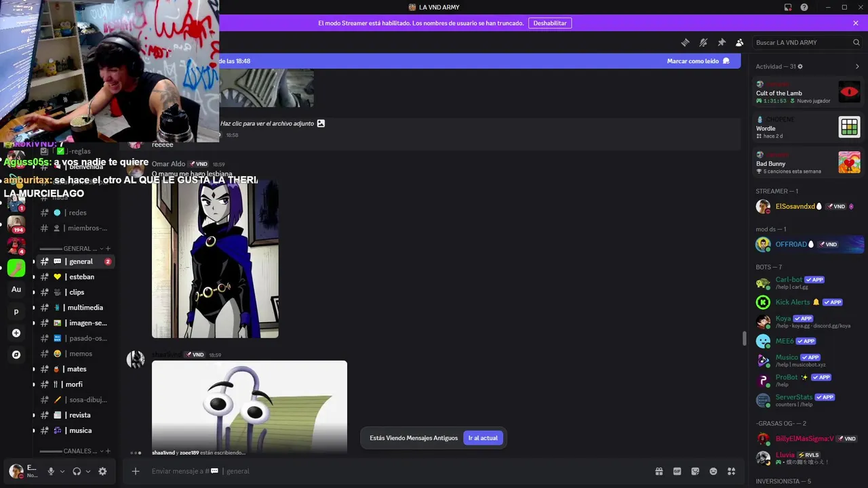Viewport: 868px width, 488px height.
Task: Open the ServerStats bot entry
Action: tap(808, 400)
